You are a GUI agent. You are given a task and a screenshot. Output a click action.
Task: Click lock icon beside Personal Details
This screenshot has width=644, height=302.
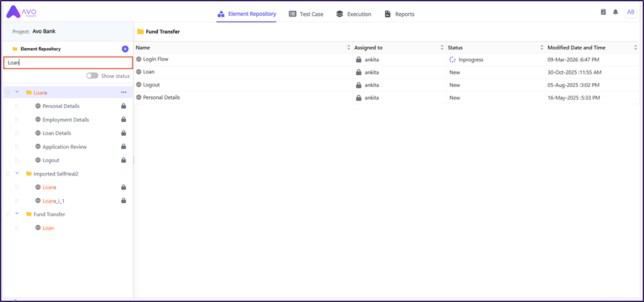click(123, 106)
